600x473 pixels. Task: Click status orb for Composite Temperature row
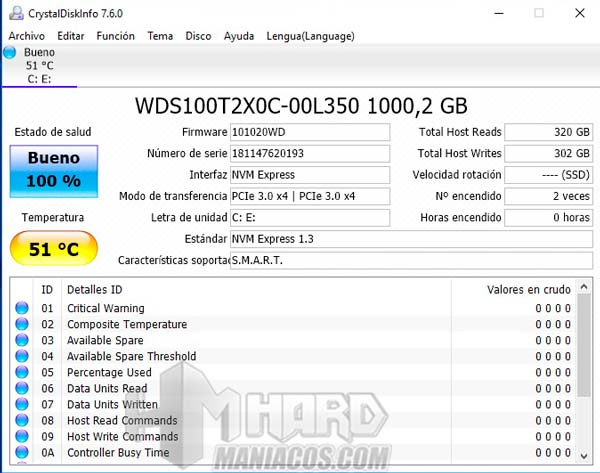[22, 324]
